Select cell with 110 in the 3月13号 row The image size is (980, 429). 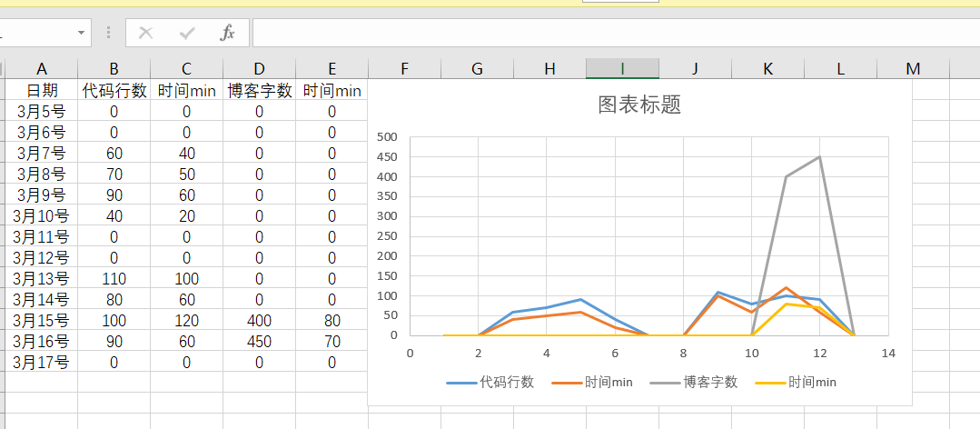(x=114, y=278)
